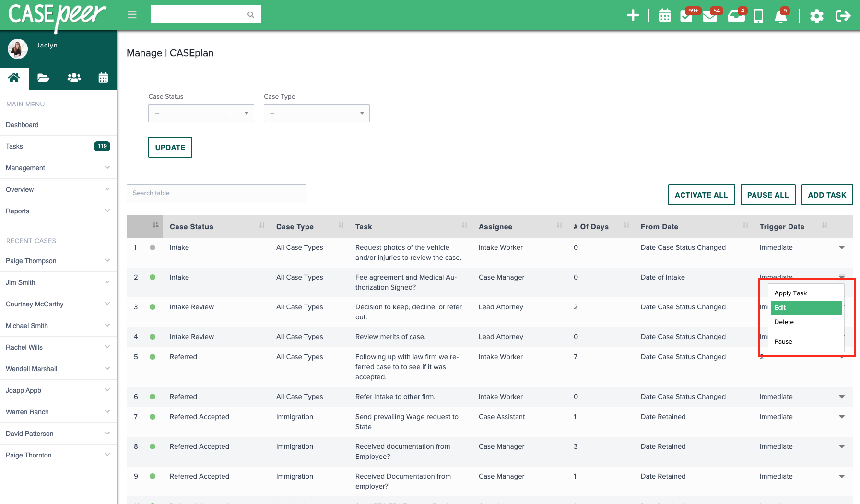
Task: Select Edit from the trigger context menu
Action: pos(806,307)
